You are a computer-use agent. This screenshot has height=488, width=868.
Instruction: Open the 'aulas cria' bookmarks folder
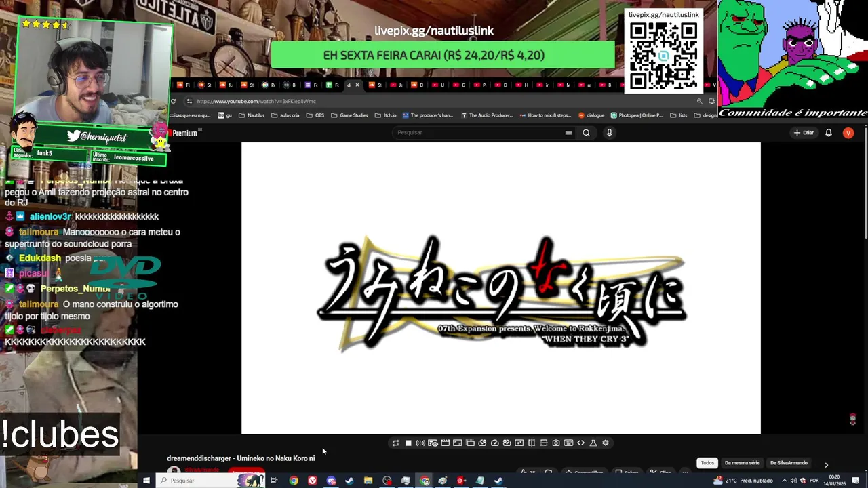(285, 115)
